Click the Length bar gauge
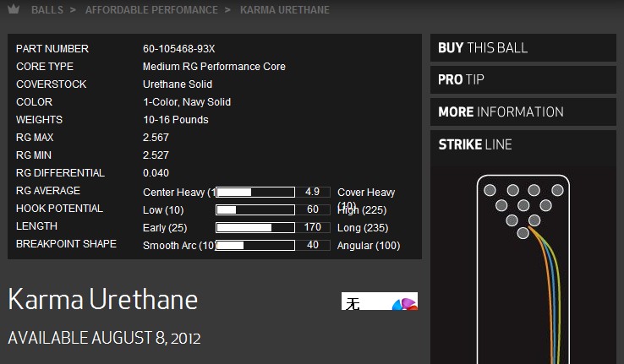Viewport: 624px width, 364px height. [x=255, y=227]
